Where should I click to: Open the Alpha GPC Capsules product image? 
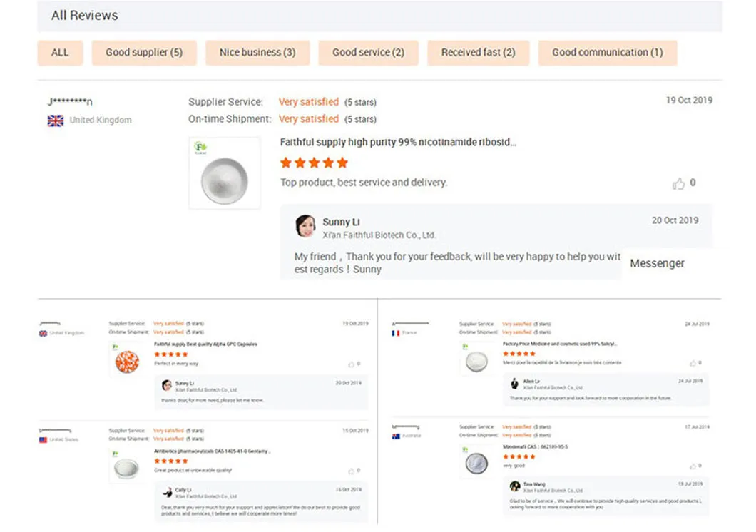[126, 359]
